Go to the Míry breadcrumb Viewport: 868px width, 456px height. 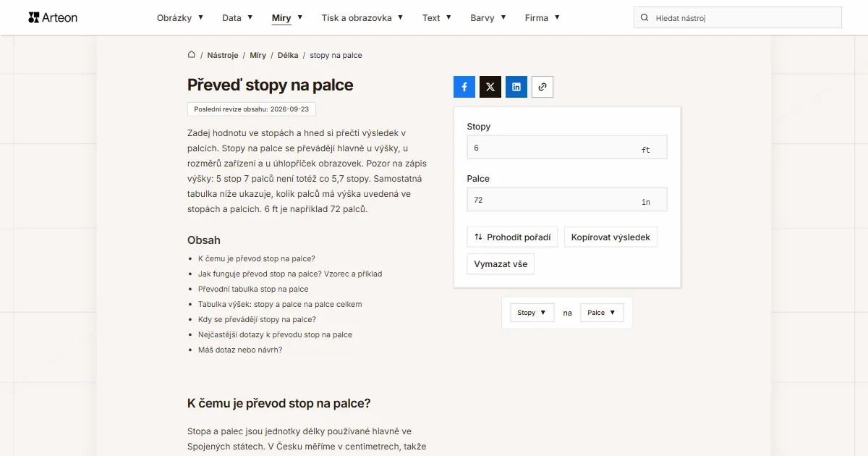click(x=258, y=55)
